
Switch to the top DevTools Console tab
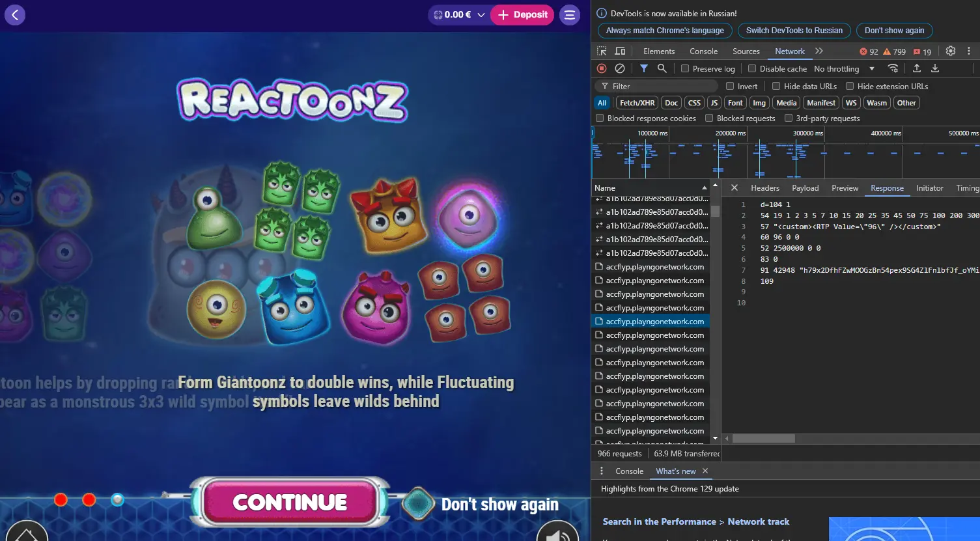[x=704, y=51]
